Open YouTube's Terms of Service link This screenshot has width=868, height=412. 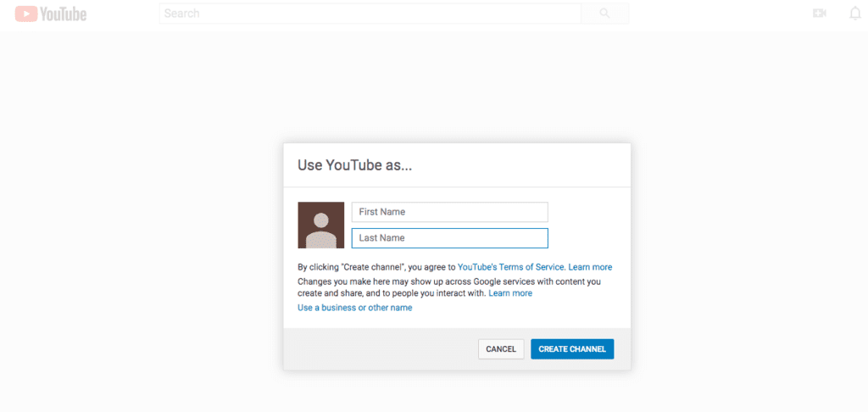(x=511, y=267)
